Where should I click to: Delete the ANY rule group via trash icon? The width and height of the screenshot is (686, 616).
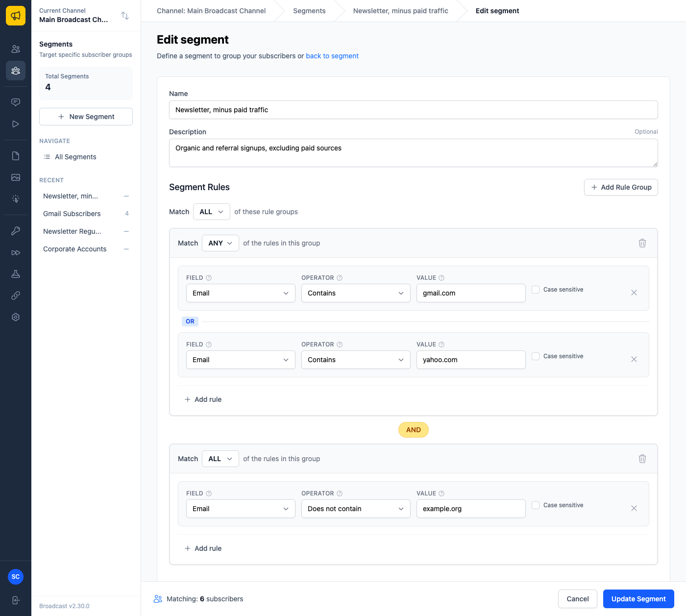point(642,243)
